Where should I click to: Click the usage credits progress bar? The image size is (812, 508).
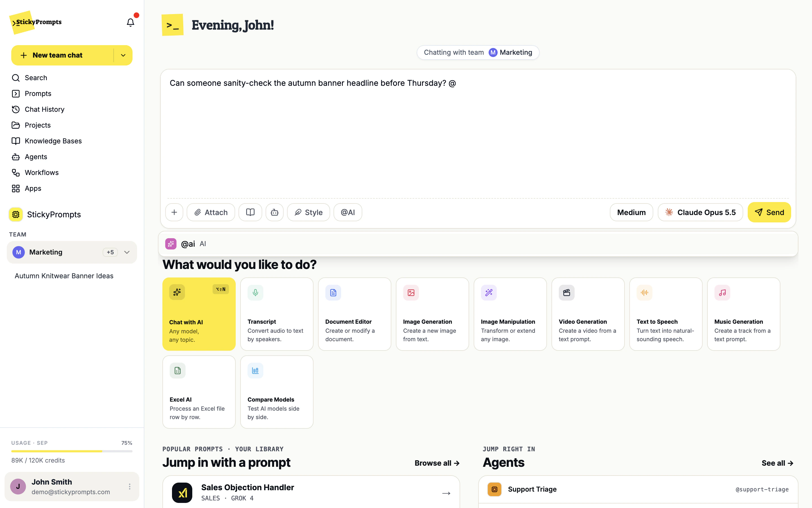72,451
